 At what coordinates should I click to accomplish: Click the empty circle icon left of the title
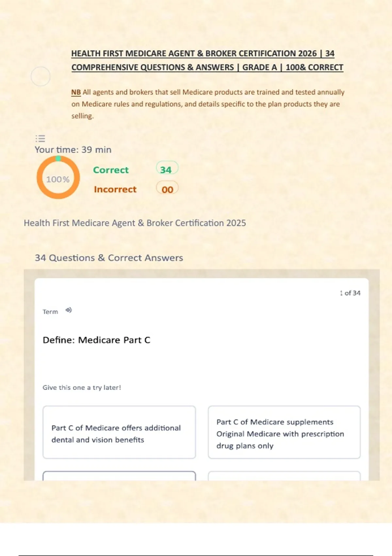pyautogui.click(x=41, y=76)
